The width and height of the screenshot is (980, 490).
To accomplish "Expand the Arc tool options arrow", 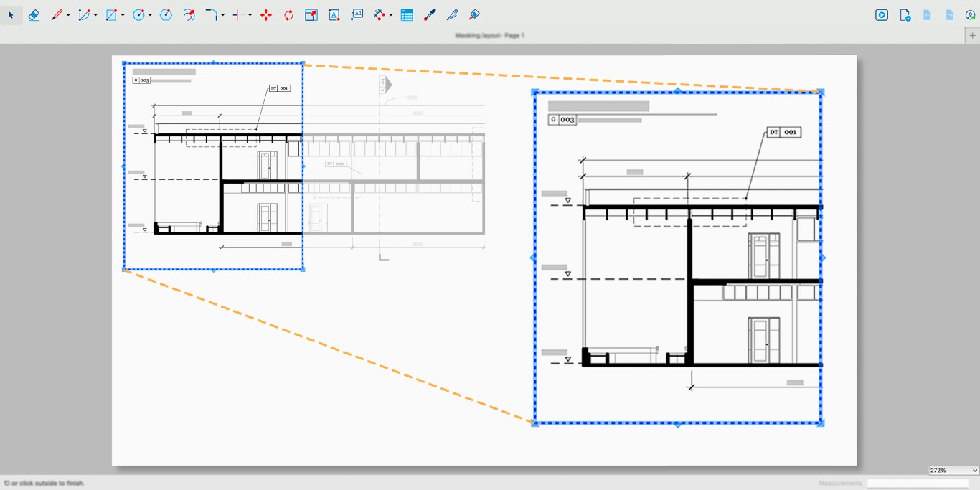I will [95, 15].
